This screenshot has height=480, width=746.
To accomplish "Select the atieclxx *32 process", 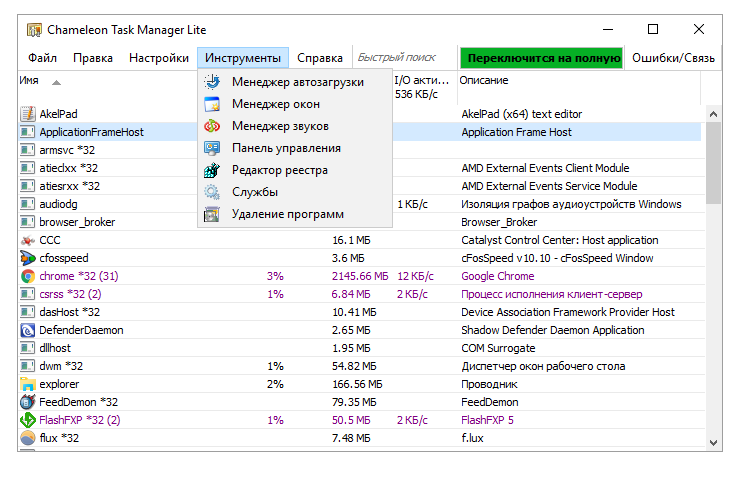I will coord(69,168).
